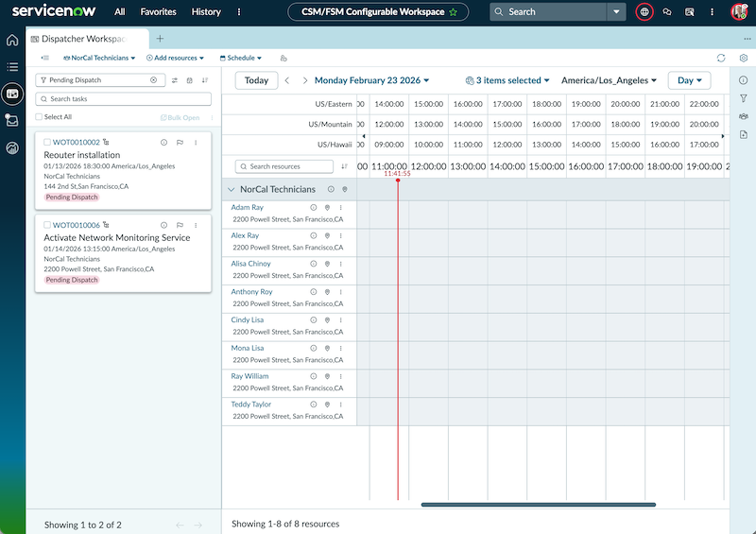The height and width of the screenshot is (534, 756).
Task: Open the List view sidebar icon
Action: pyautogui.click(x=12, y=66)
